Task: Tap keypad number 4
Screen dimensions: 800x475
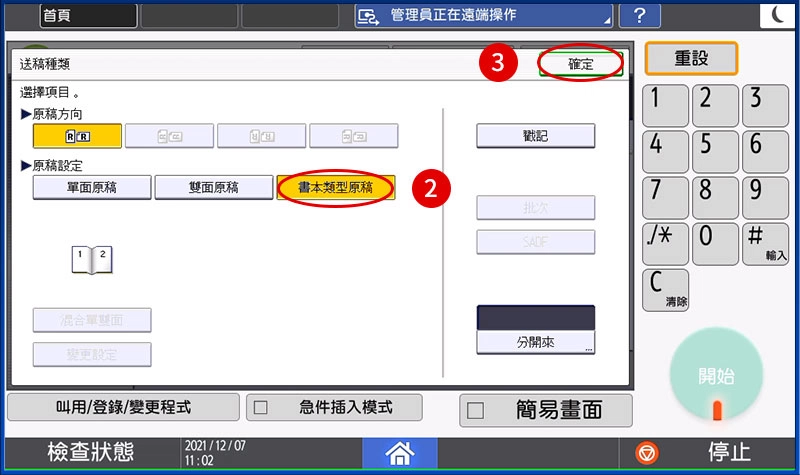Action: 665,152
